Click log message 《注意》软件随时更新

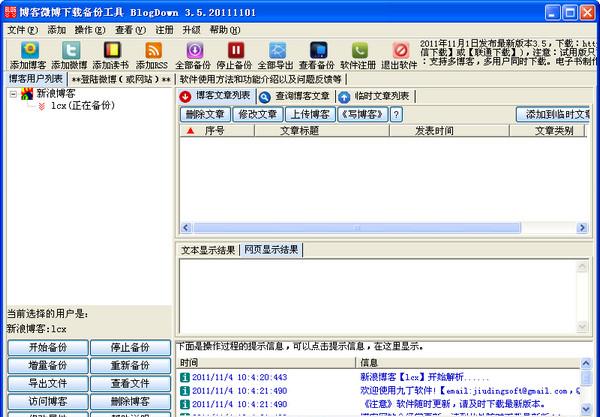click(x=453, y=404)
